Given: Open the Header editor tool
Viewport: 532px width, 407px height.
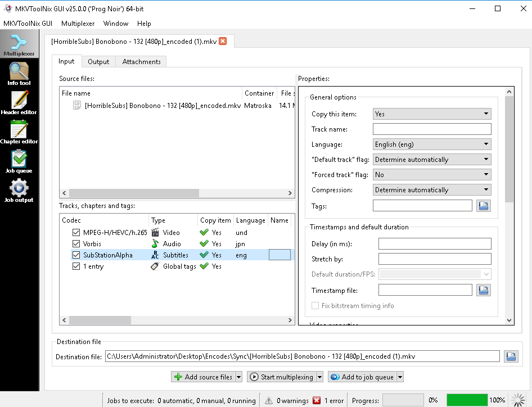Looking at the screenshot, I should [19, 103].
